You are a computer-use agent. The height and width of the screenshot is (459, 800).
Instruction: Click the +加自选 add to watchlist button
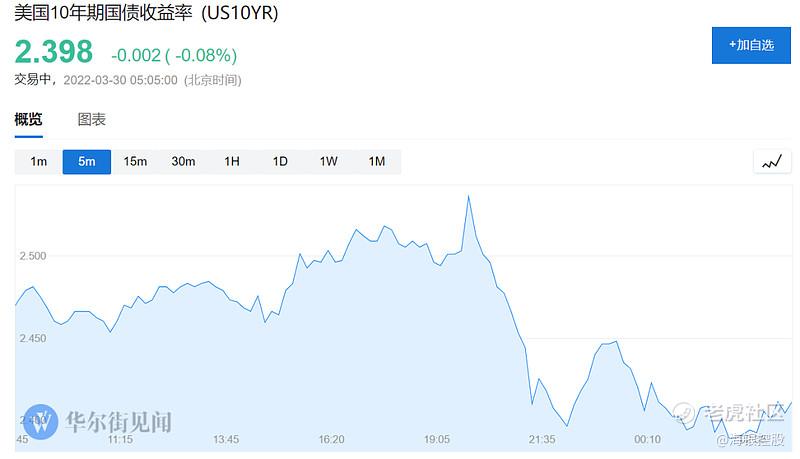pyautogui.click(x=751, y=45)
